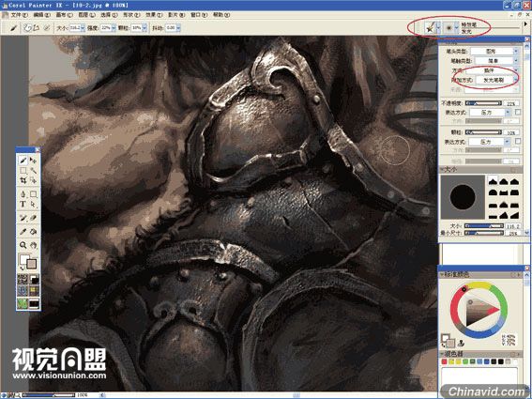Open the jitter 抖动 dropdown in property bar
This screenshot has width=532, height=399.
pos(178,28)
